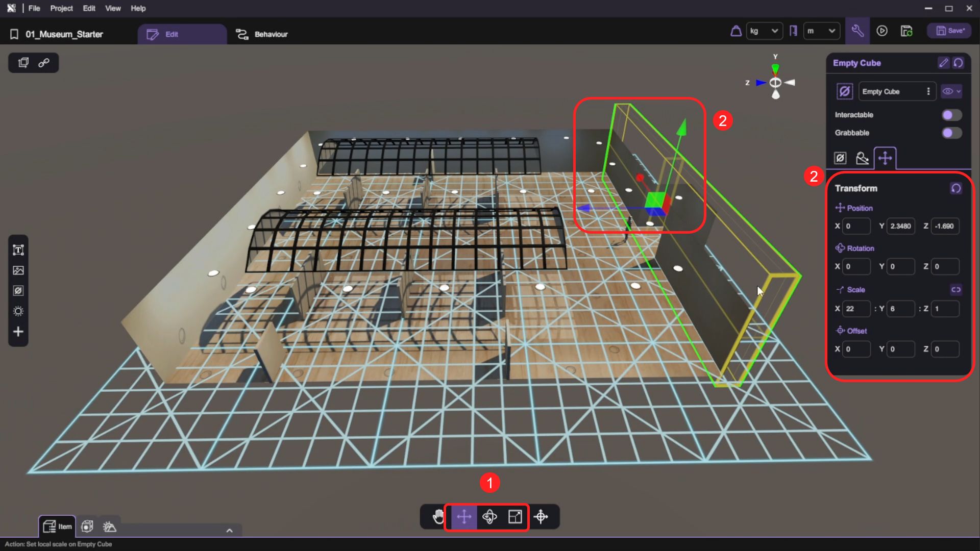Viewport: 980px width, 551px height.
Task: Open the kg weight unit dropdown
Action: 764,31
